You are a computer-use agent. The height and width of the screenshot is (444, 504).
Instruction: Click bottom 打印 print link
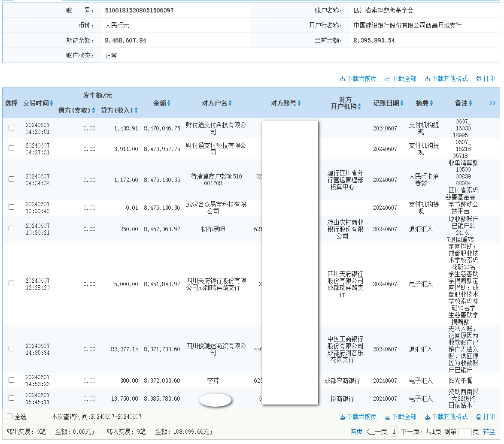[x=486, y=417]
